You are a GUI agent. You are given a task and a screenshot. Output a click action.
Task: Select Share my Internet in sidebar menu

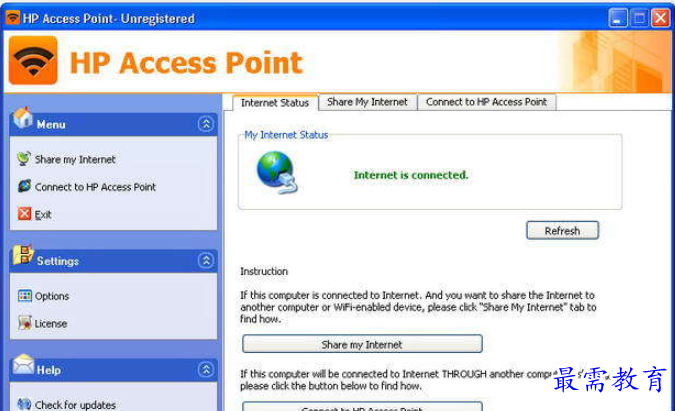click(x=75, y=160)
